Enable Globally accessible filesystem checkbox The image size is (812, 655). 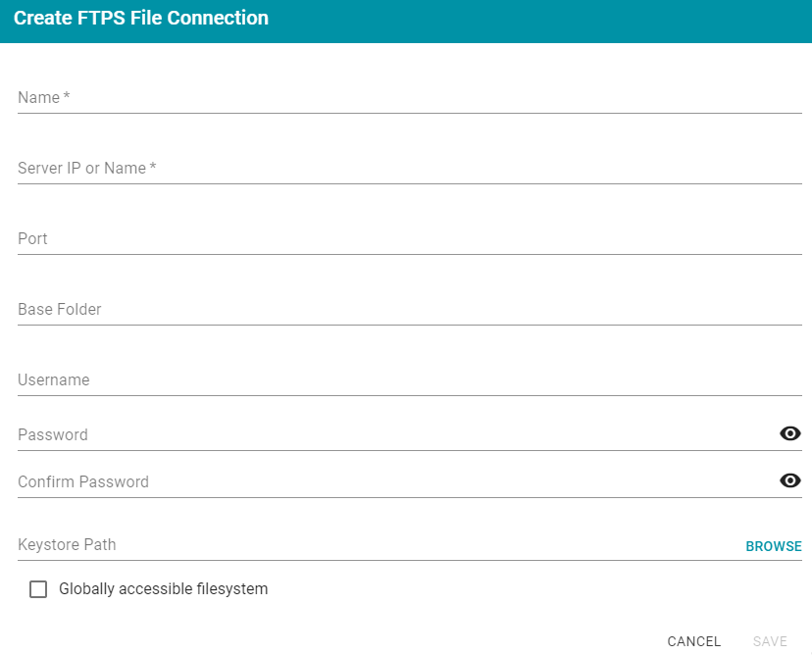tap(38, 588)
